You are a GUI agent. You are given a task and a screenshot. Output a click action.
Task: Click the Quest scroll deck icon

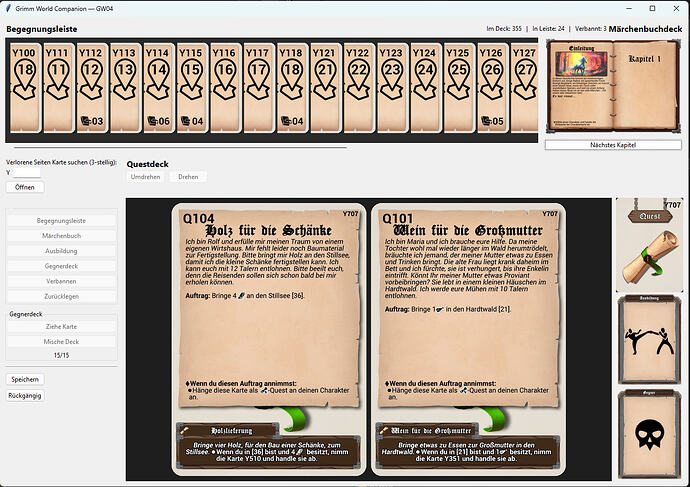point(650,245)
